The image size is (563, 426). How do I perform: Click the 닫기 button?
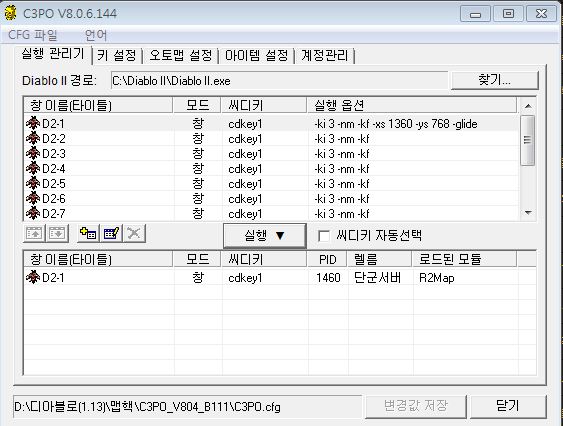(x=508, y=406)
